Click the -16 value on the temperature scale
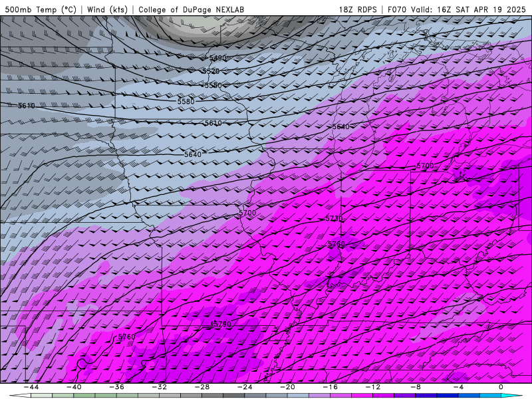This screenshot has height=399, width=532. [330, 387]
